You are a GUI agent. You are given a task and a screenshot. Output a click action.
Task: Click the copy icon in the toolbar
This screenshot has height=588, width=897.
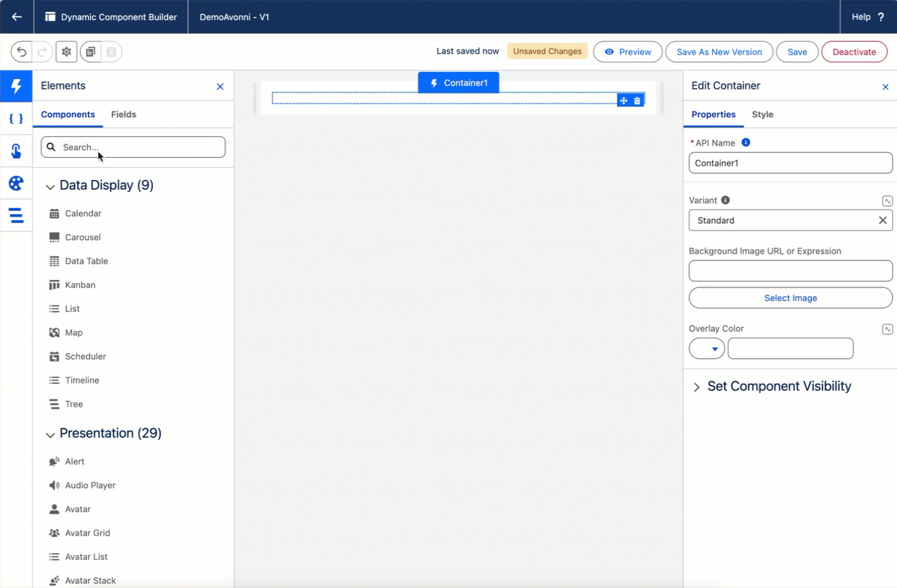(x=91, y=52)
